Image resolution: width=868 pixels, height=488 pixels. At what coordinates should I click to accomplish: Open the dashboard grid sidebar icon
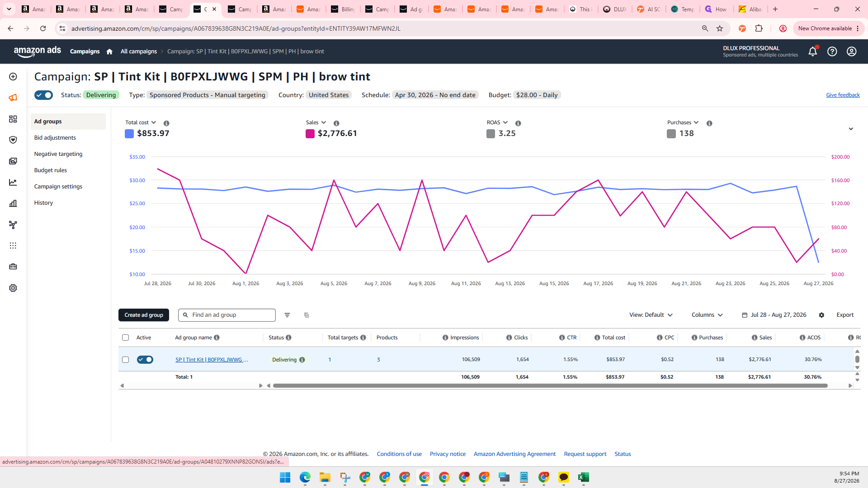click(x=13, y=119)
